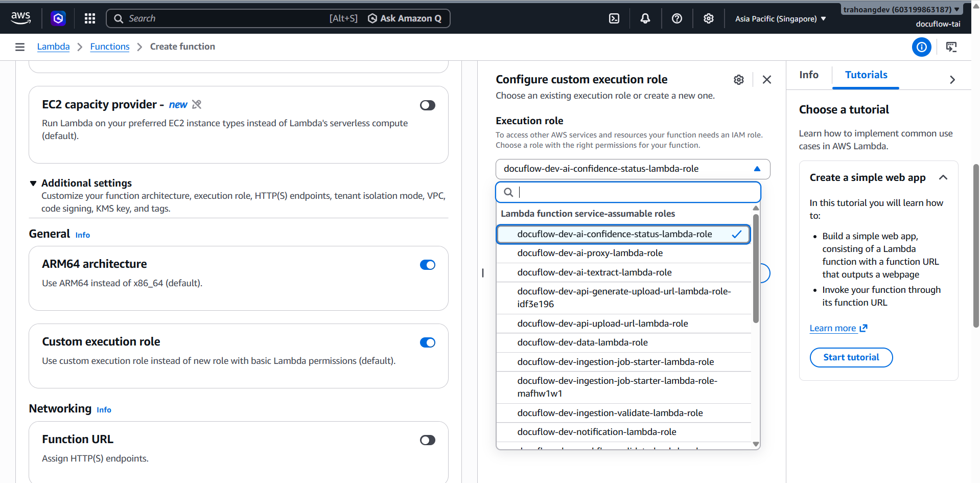Open the Learn more external link

coord(838,328)
